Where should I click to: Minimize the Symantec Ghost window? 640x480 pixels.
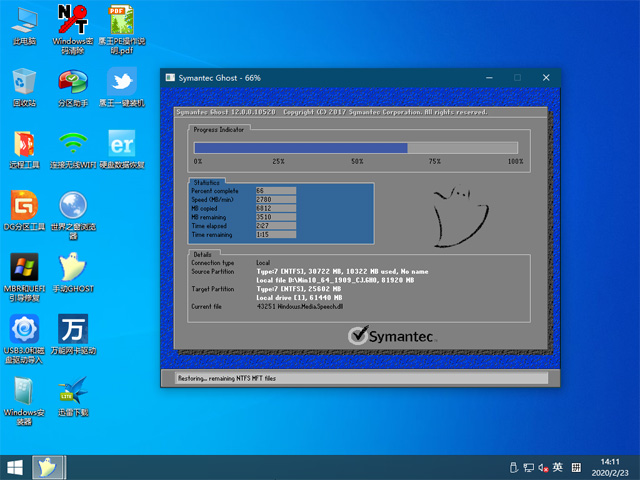click(x=489, y=78)
